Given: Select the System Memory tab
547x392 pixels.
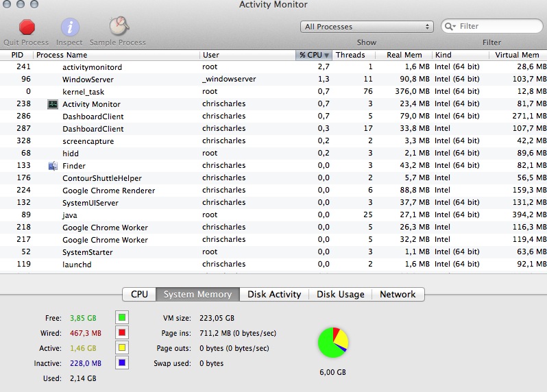Looking at the screenshot, I should point(198,295).
